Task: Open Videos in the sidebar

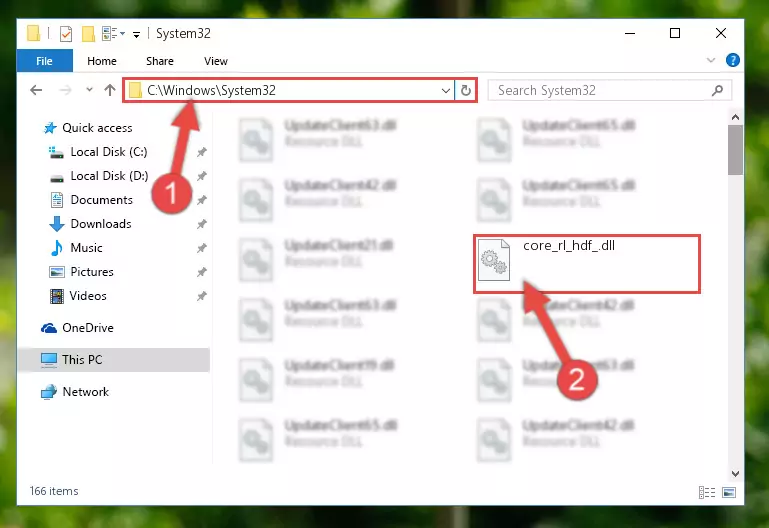Action: point(78,296)
